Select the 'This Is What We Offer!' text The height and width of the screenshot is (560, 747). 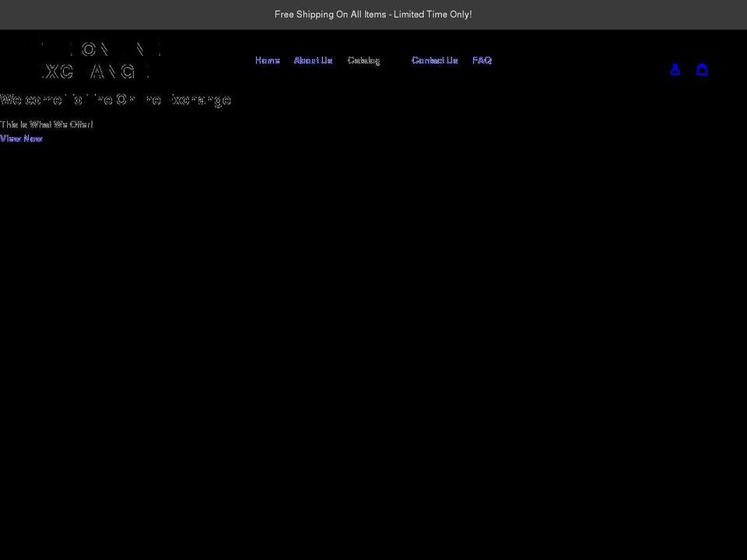pyautogui.click(x=47, y=124)
